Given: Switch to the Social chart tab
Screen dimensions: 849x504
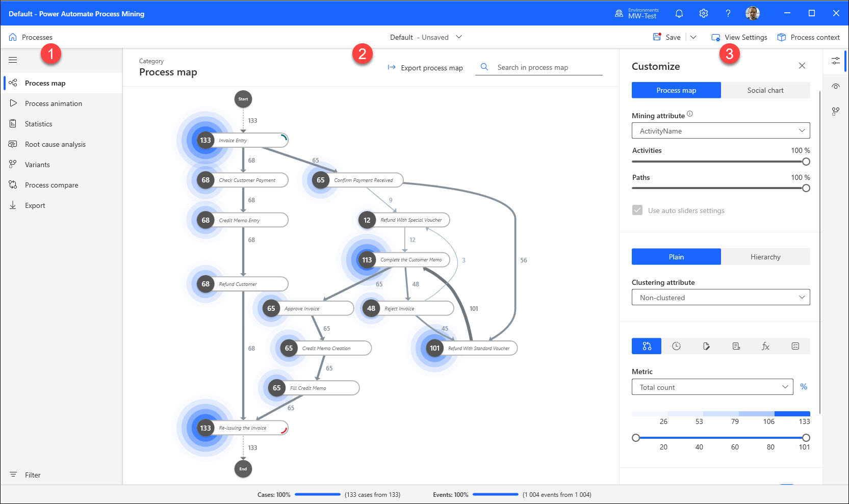Looking at the screenshot, I should coord(765,90).
